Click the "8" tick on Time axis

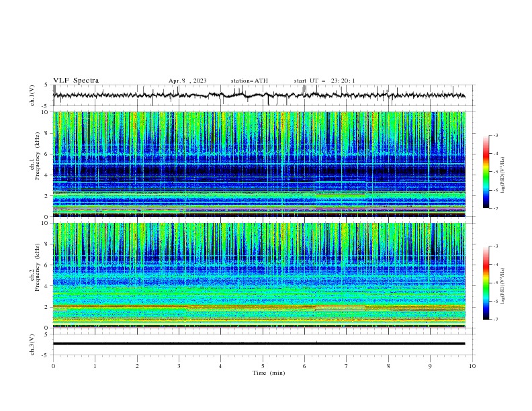pos(388,366)
